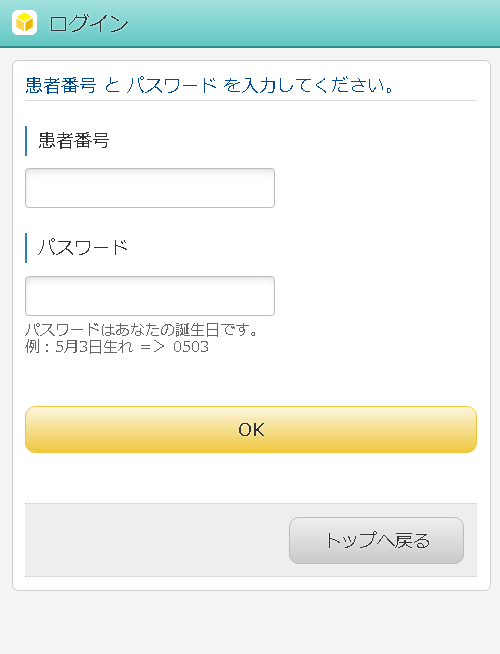Click gray page background below login card
This screenshot has height=654, width=500.
250,622
